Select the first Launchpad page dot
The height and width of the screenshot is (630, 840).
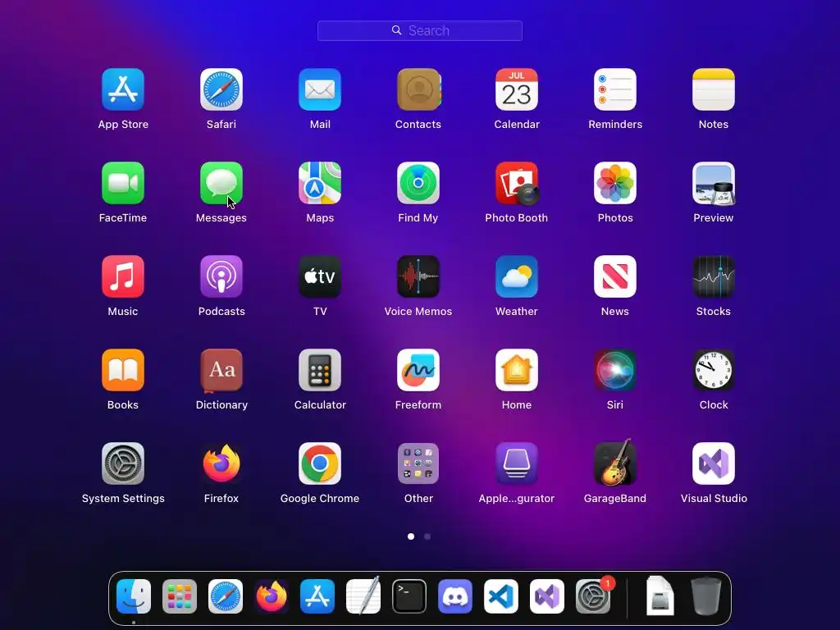pyautogui.click(x=411, y=536)
